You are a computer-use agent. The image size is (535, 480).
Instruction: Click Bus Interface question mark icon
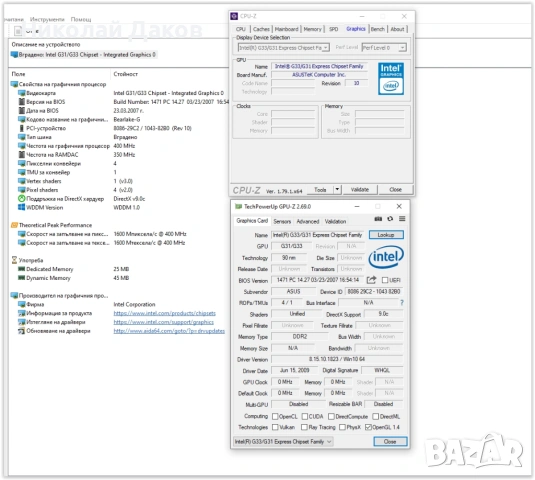(402, 303)
